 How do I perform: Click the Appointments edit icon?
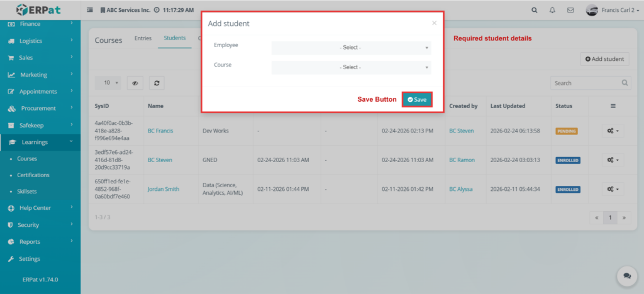tap(11, 92)
